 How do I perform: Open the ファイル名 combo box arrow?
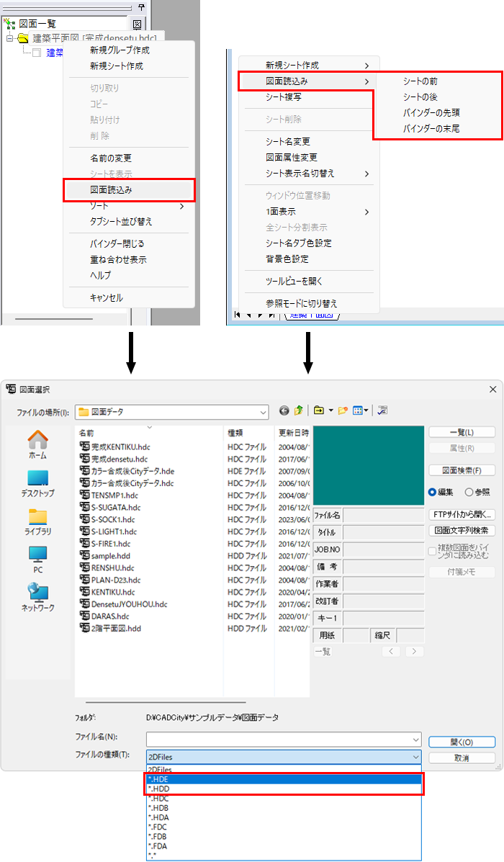(415, 740)
